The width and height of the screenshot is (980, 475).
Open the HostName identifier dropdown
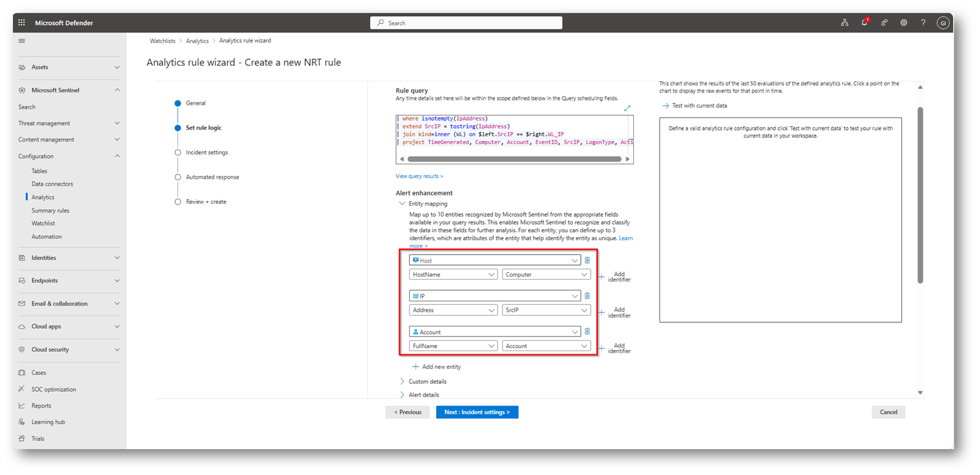click(453, 275)
